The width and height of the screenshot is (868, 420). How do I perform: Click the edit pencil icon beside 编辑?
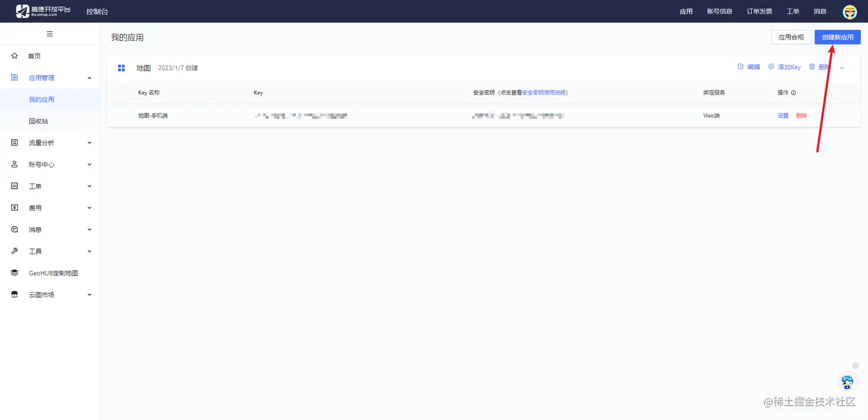point(740,67)
